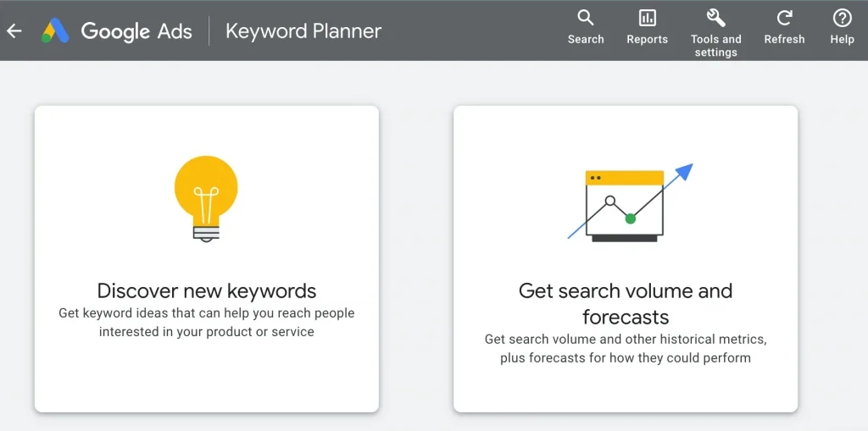Select the Get search volume and forecasts heading
The image size is (868, 431).
(x=626, y=304)
